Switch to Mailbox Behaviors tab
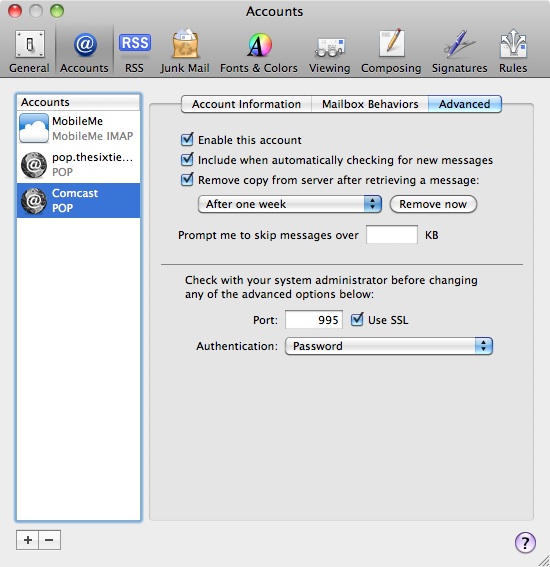 370,104
